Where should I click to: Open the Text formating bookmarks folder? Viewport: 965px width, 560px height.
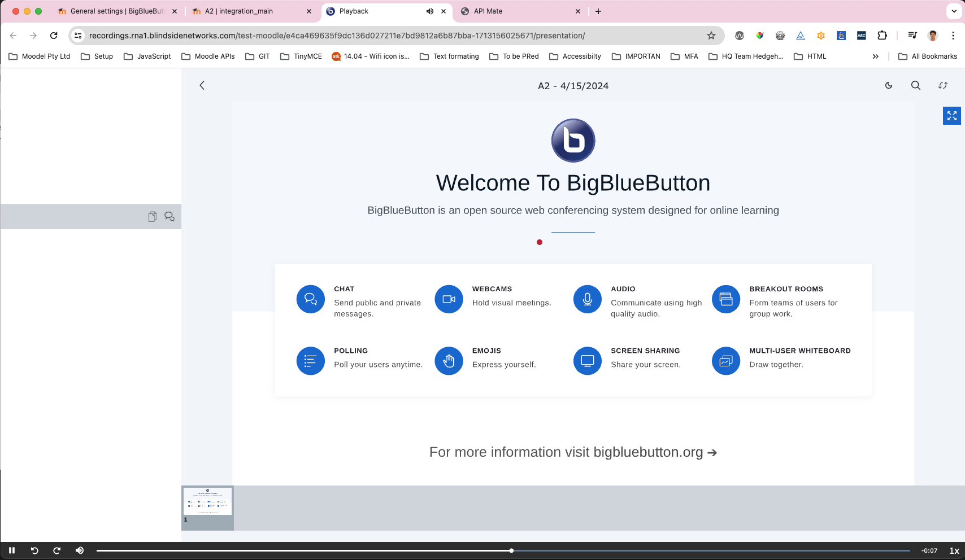[450, 56]
